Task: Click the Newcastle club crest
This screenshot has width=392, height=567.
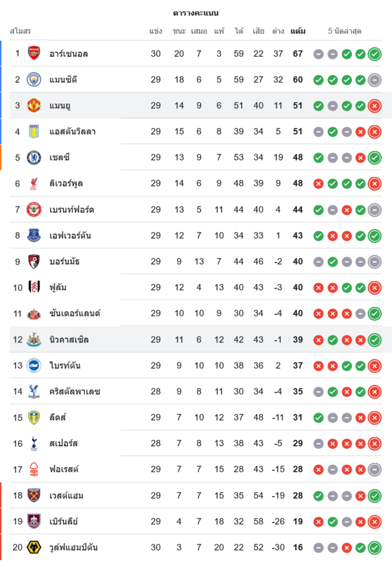Action: (x=34, y=340)
